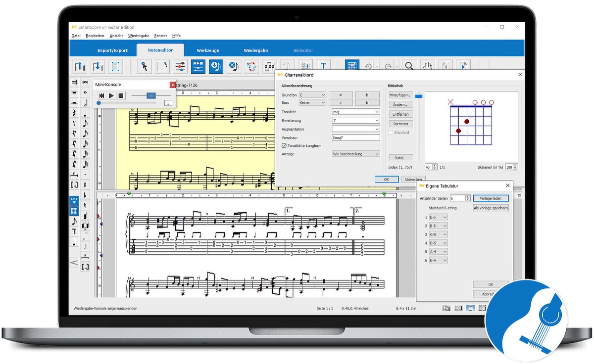Click the export upload arrow icon
The image size is (594, 364).
point(80,66)
